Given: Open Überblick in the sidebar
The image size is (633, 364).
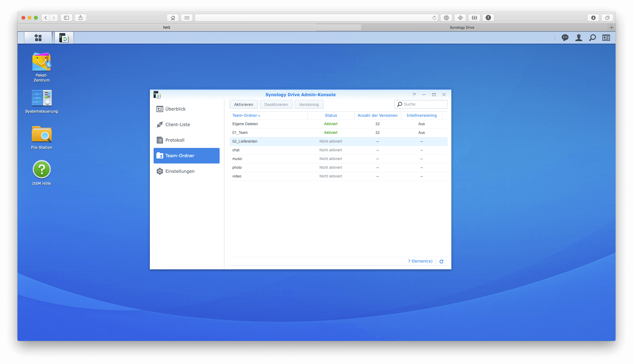Looking at the screenshot, I should [187, 109].
